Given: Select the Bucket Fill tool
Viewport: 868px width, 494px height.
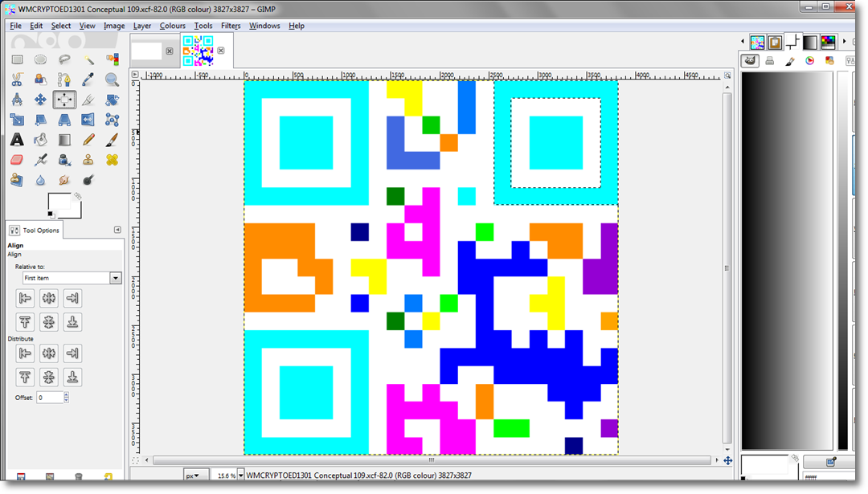Looking at the screenshot, I should 40,140.
